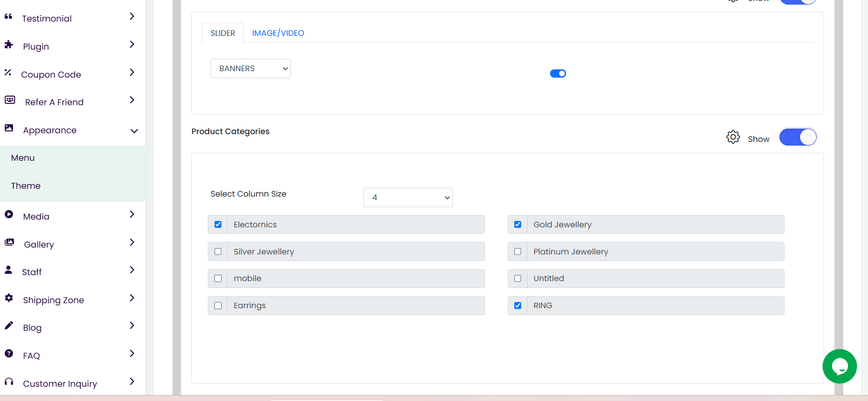This screenshot has width=868, height=401.
Task: Click the Staff person icon
Action: point(8,270)
